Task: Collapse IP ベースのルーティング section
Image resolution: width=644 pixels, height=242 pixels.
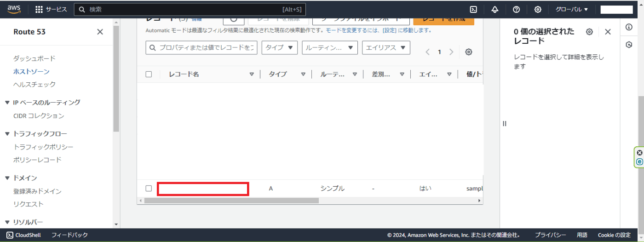Action: (7, 103)
